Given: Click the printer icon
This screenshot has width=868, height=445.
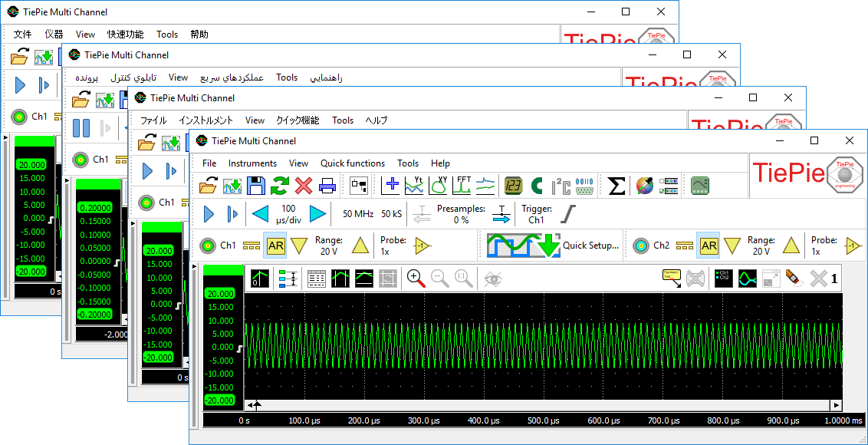Looking at the screenshot, I should pyautogui.click(x=327, y=186).
